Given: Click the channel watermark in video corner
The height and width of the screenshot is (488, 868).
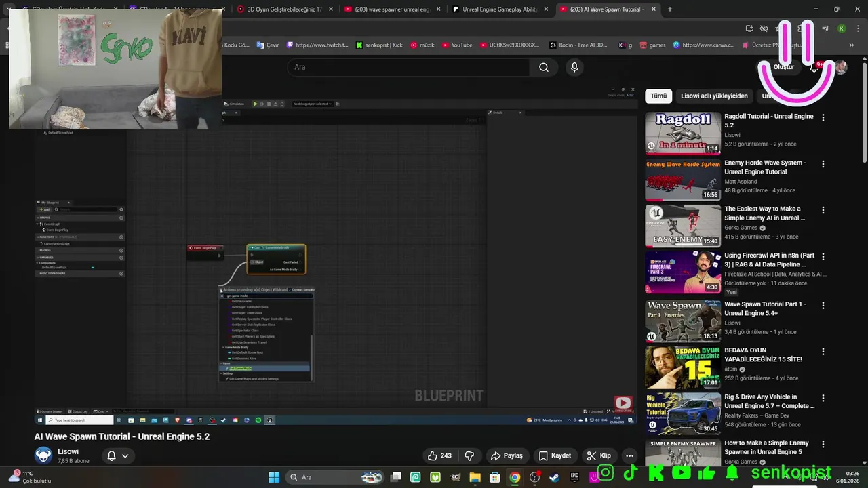Looking at the screenshot, I should click(623, 403).
